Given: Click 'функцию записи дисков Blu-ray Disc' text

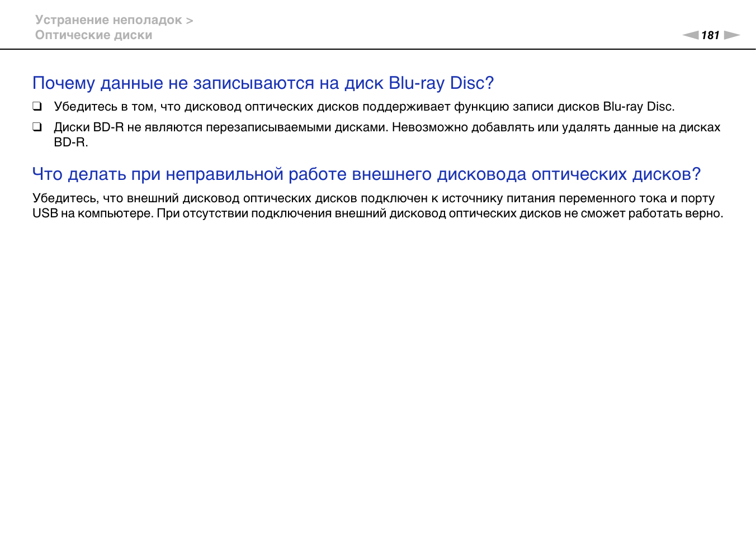Looking at the screenshot, I should click(564, 107).
